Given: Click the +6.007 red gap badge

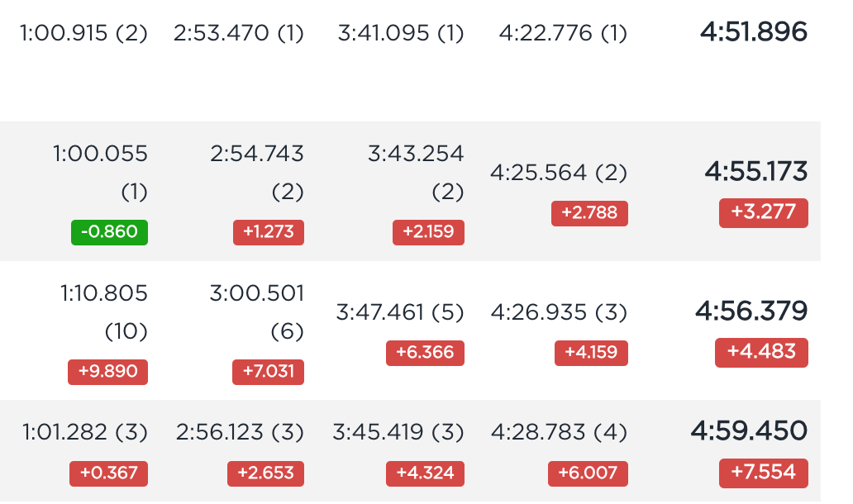Looking at the screenshot, I should click(x=588, y=473).
